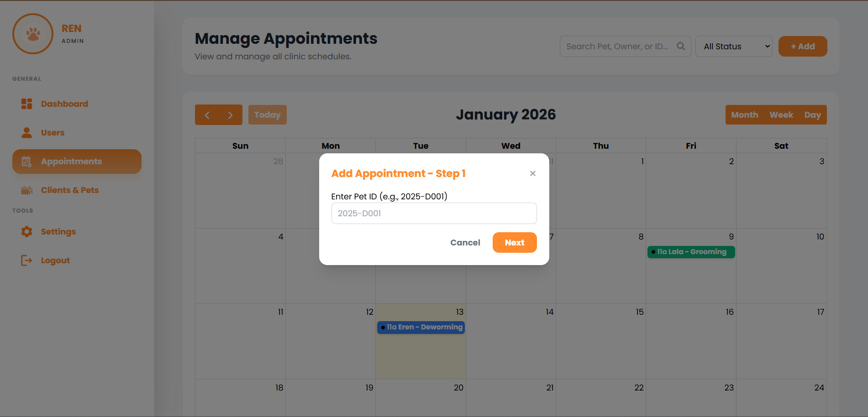Cancel the appointment dialog
This screenshot has width=868, height=417.
pos(465,243)
